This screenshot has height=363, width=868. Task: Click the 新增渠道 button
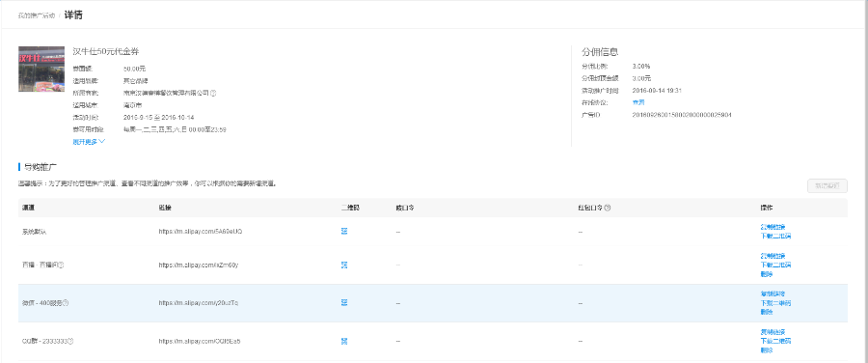(827, 186)
